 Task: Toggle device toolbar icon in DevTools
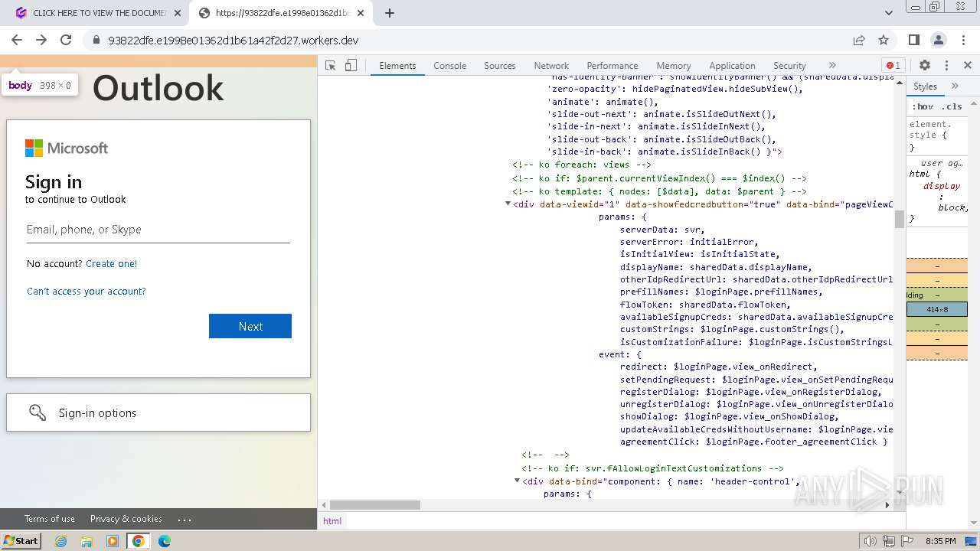click(x=351, y=66)
